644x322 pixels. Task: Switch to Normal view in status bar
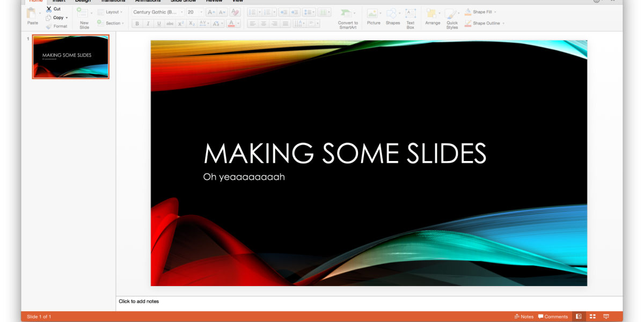pos(579,317)
